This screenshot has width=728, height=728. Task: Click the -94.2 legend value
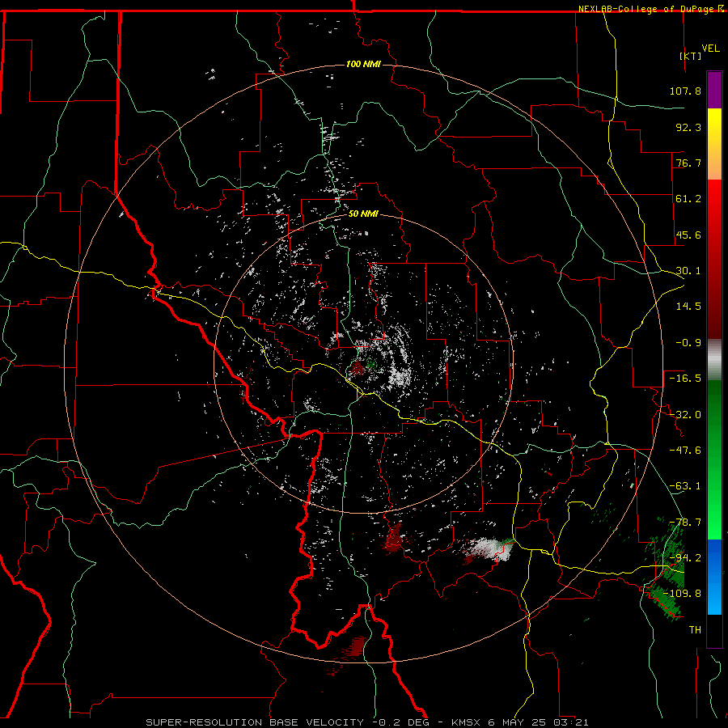point(685,558)
